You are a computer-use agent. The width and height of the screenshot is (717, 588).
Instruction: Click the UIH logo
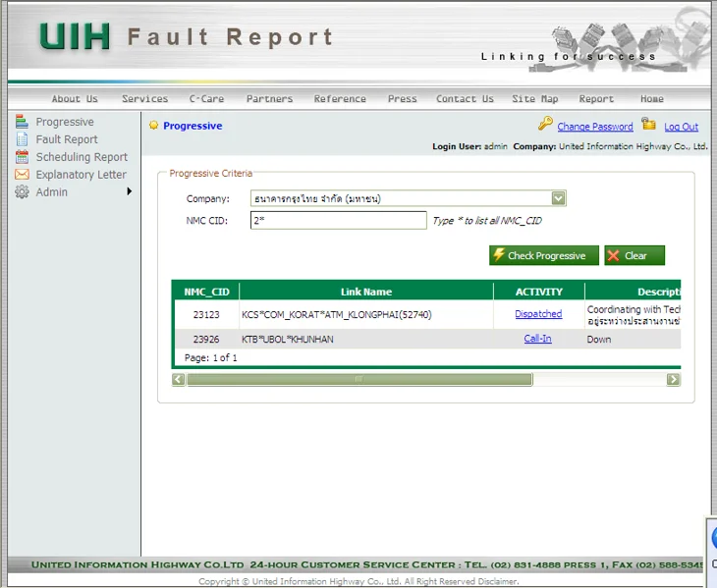[x=74, y=36]
